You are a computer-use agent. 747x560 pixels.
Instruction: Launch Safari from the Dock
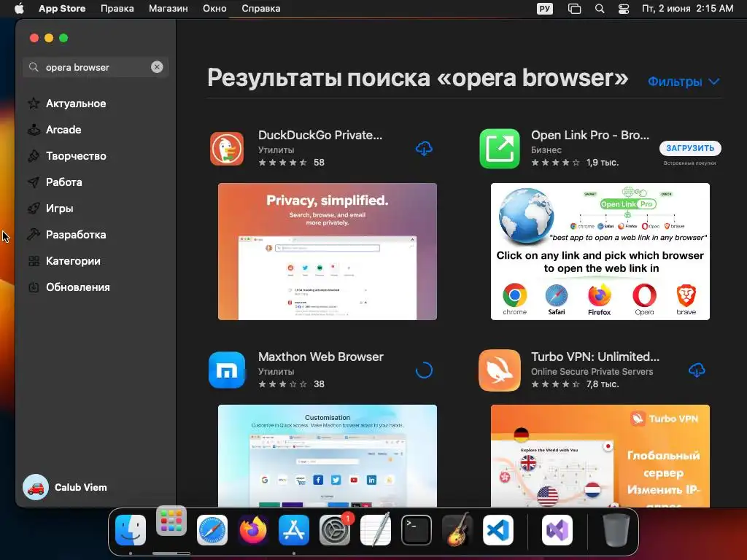point(212,530)
